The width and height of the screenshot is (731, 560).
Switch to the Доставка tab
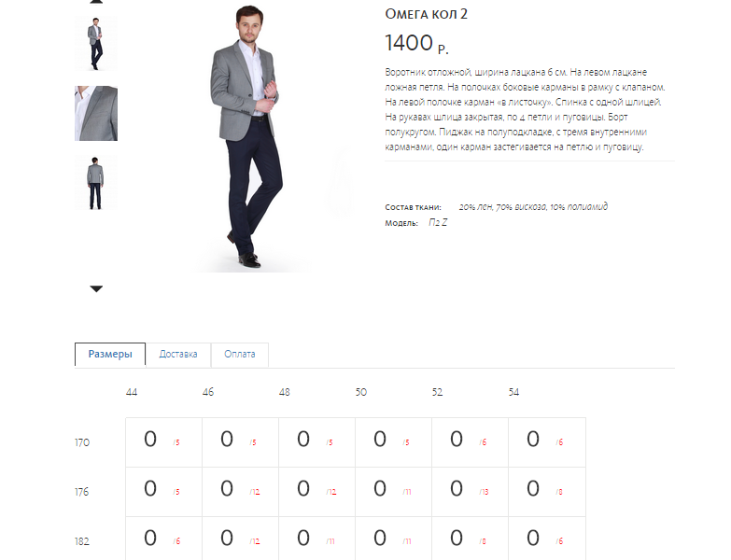[x=178, y=355]
